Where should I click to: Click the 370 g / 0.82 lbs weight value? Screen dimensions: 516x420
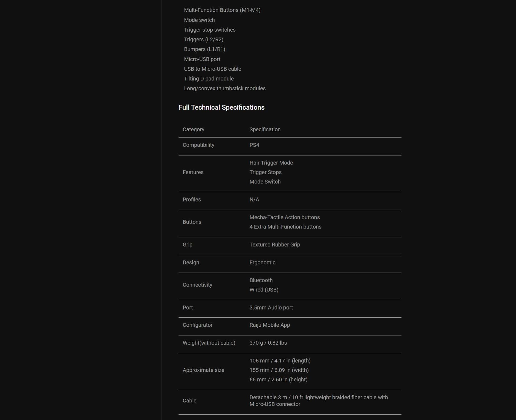(x=268, y=343)
